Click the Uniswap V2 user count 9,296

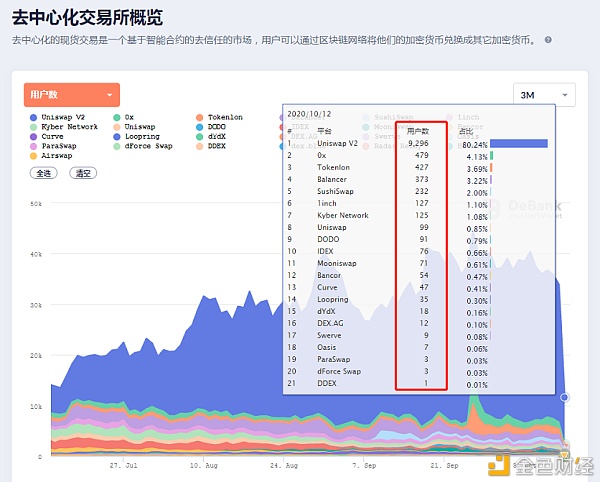tap(418, 143)
